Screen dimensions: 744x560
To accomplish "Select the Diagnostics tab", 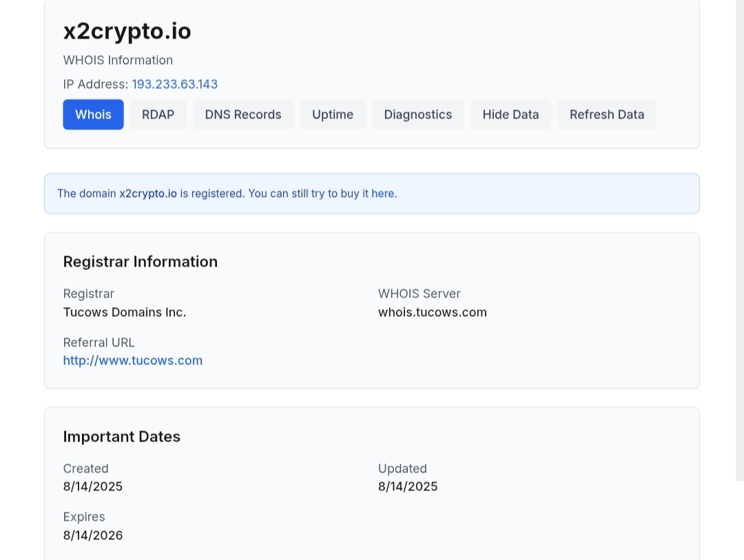I will 417,114.
